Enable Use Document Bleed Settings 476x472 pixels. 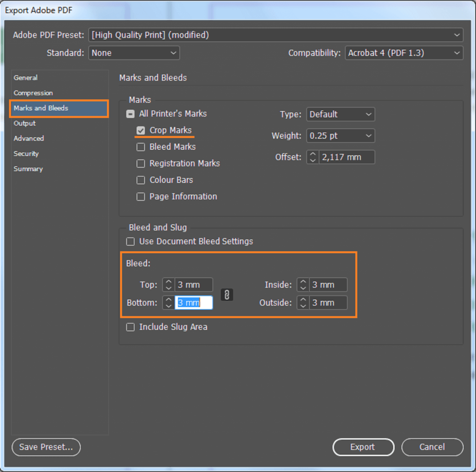(130, 241)
